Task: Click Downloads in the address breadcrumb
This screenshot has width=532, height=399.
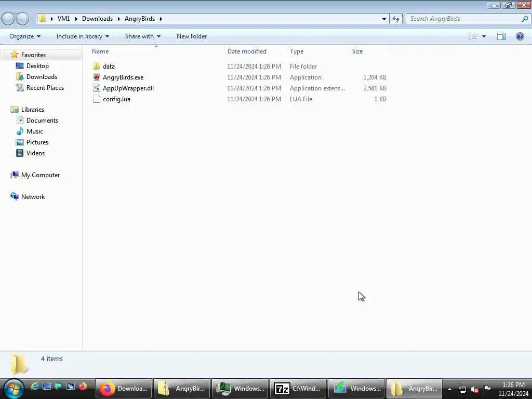Action: (97, 19)
